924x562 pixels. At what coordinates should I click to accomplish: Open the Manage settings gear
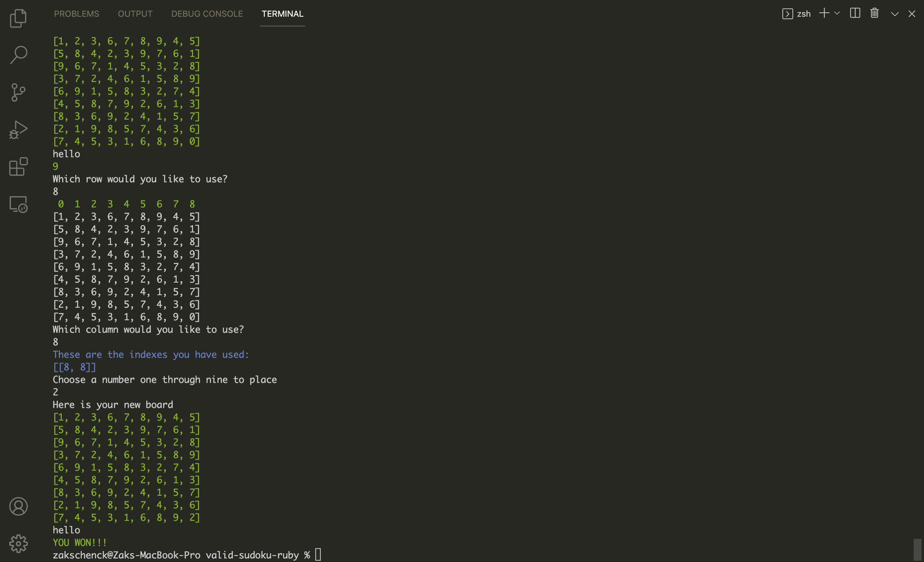click(x=18, y=544)
